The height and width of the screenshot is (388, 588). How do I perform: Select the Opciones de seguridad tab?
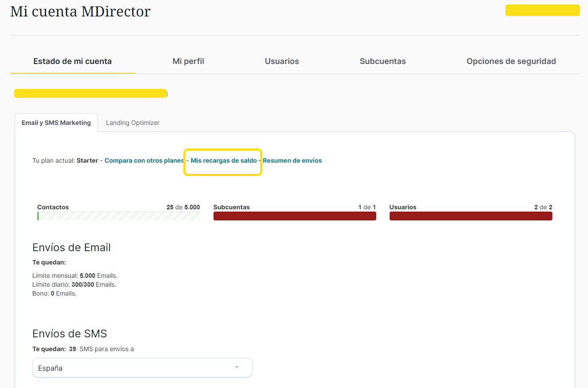click(511, 61)
